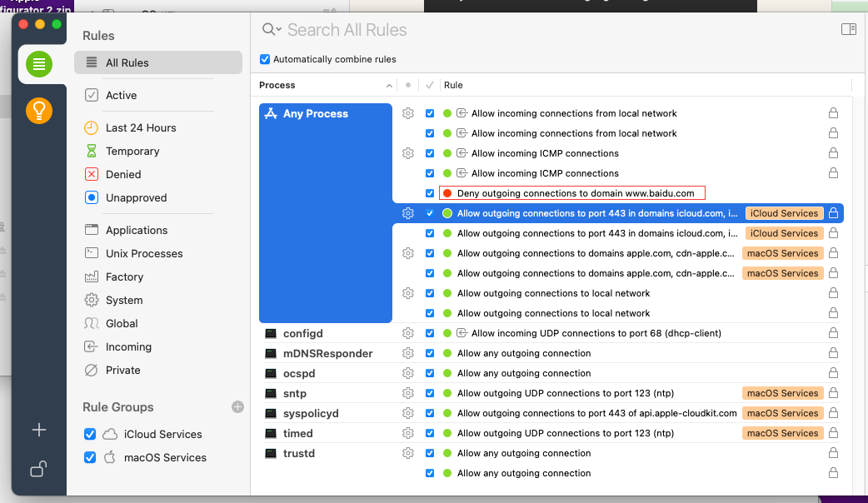Disable mDNSResponder rule checkbox
This screenshot has width=868, height=503.
point(430,353)
